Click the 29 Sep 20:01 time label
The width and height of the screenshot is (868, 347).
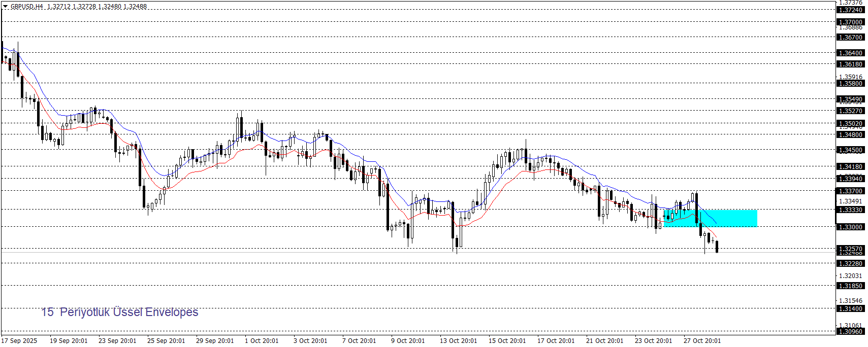(215, 341)
